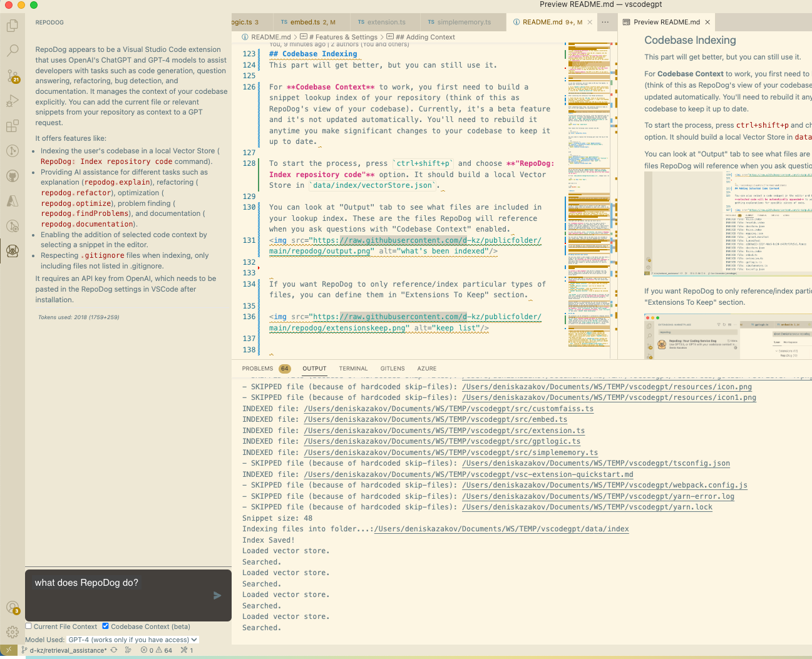Open the GitLens inspect activity bar icon
The height and width of the screenshot is (659, 812).
13,226
